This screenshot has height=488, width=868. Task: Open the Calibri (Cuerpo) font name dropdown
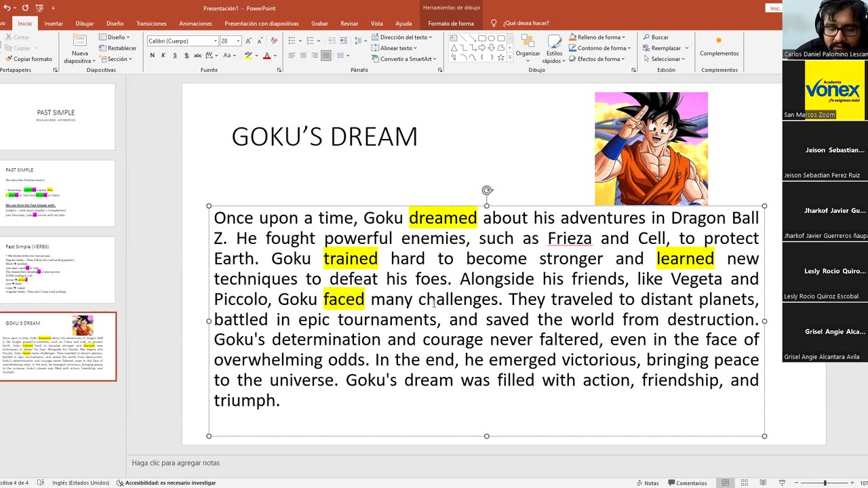pyautogui.click(x=216, y=41)
